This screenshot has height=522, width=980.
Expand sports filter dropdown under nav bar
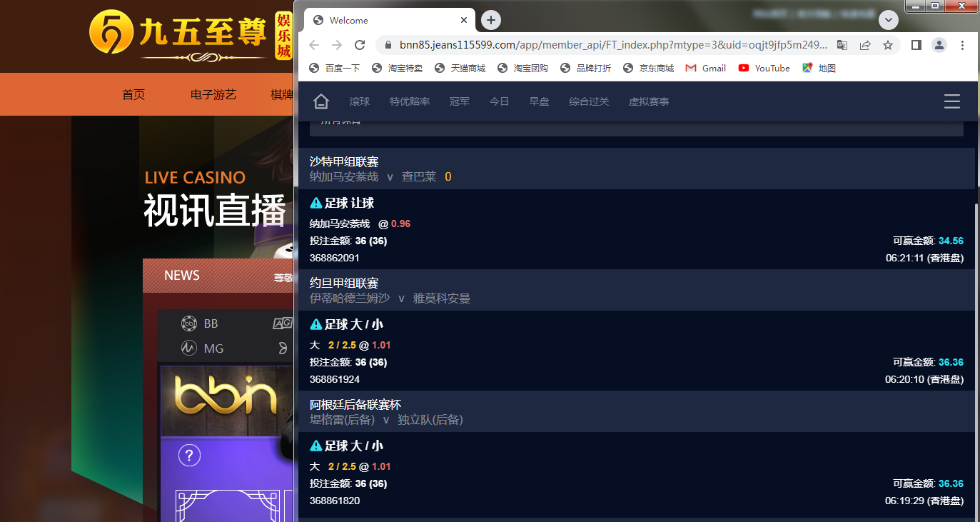[637, 129]
